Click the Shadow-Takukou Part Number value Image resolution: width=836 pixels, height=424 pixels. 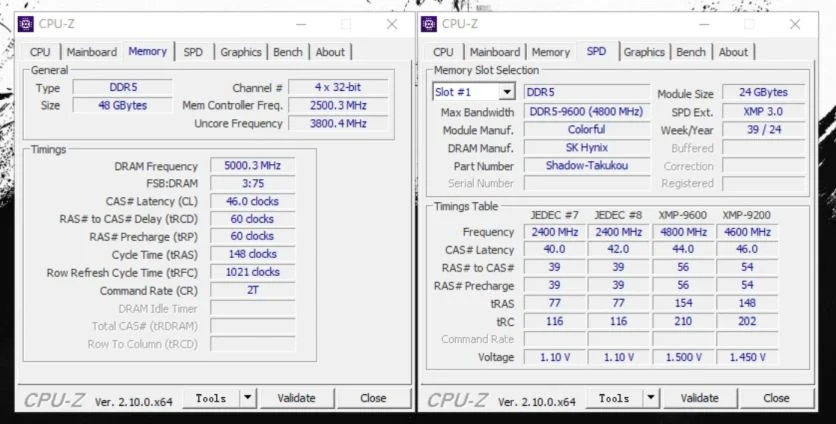(x=586, y=166)
